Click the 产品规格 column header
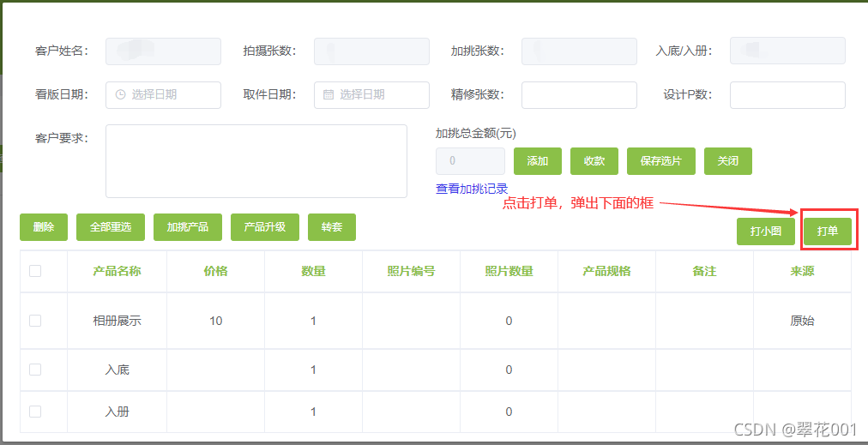This screenshot has height=445, width=868. (x=606, y=271)
